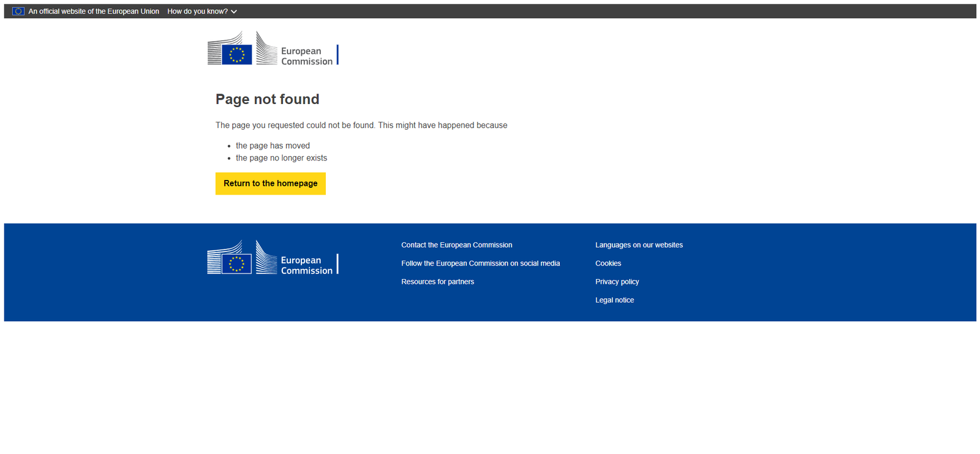Click the European Commission wordmark in header
Viewport: 980px width, 454px height.
pyautogui.click(x=306, y=56)
